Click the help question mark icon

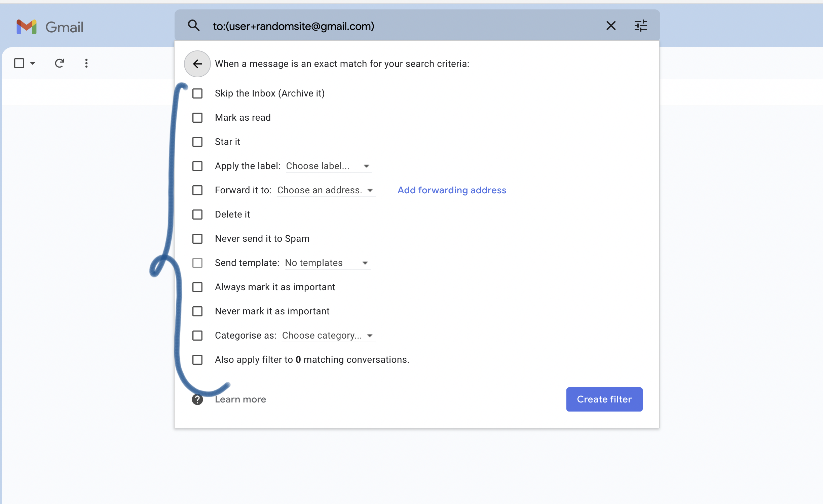(x=197, y=399)
